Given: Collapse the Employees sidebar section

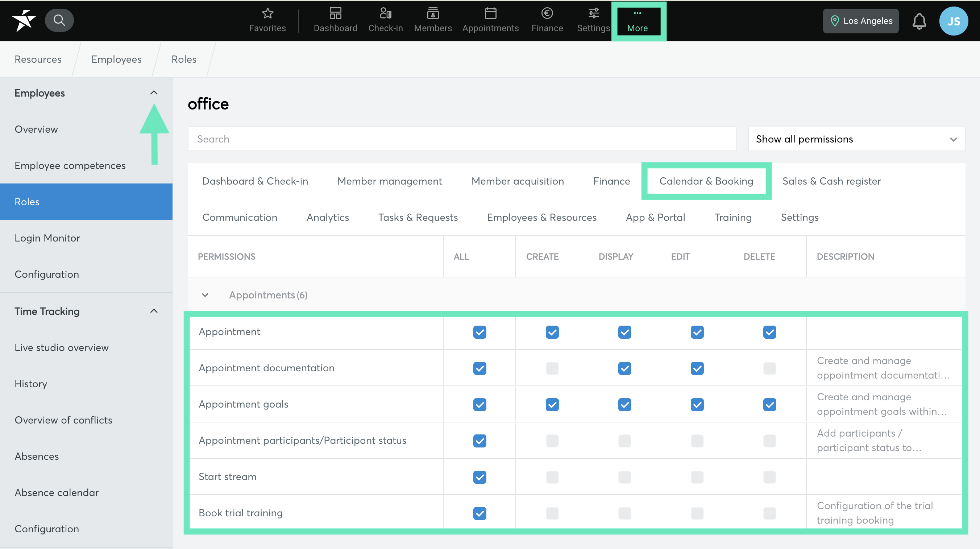Looking at the screenshot, I should pyautogui.click(x=154, y=93).
